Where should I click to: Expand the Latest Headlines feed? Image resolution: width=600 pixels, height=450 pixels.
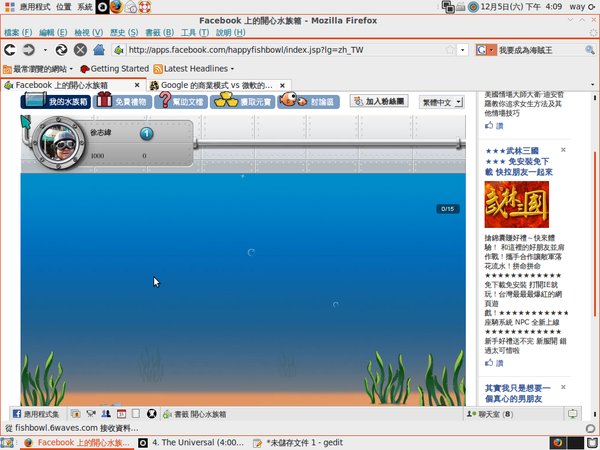(x=194, y=69)
